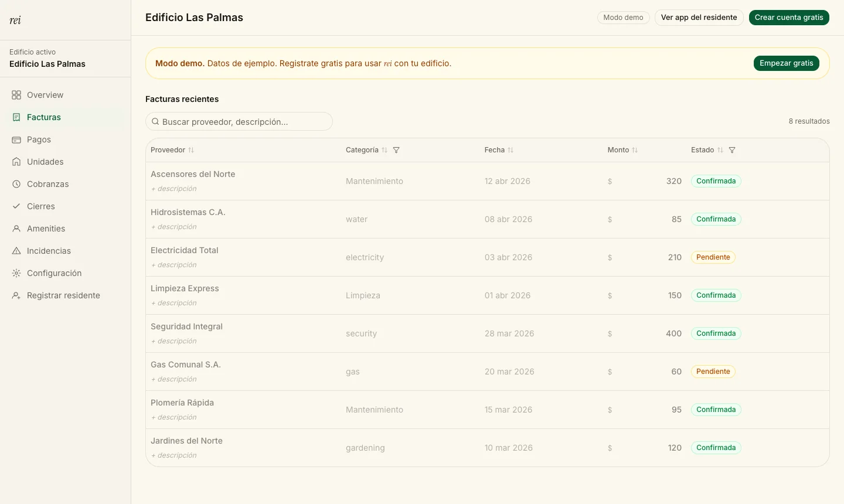Click the Monto column header label
844x504 pixels.
[618, 150]
